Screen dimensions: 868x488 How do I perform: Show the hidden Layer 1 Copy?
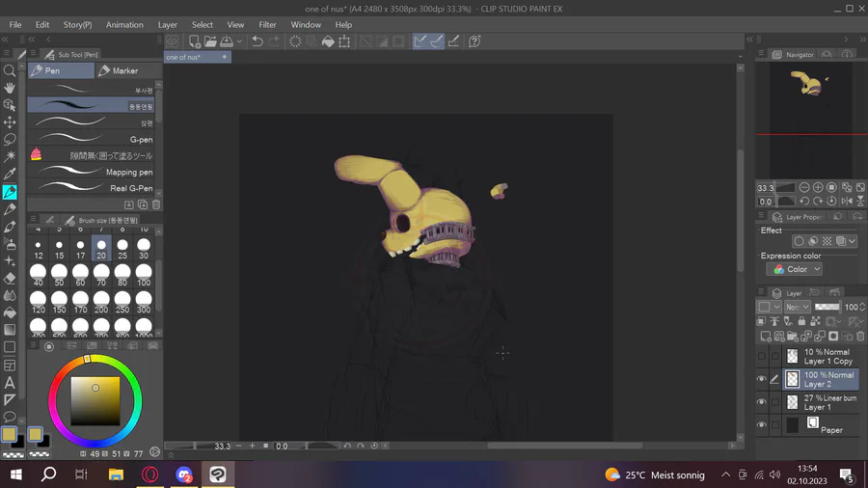point(762,356)
